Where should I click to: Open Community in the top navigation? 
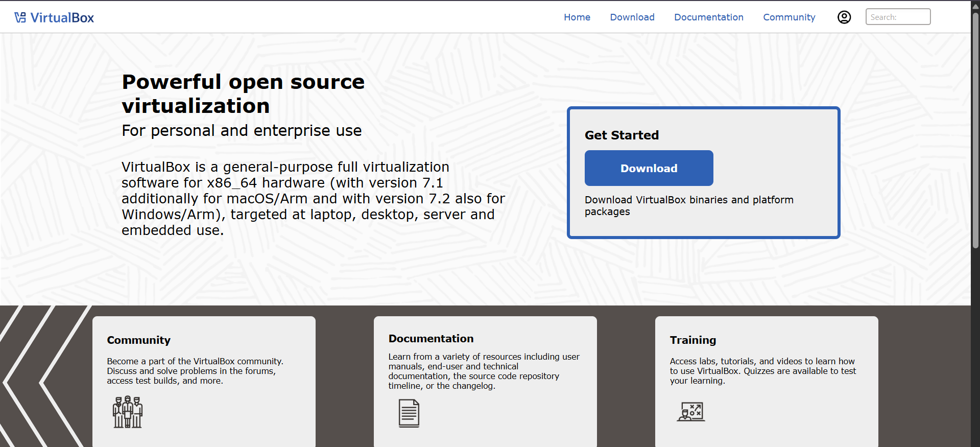click(x=789, y=17)
